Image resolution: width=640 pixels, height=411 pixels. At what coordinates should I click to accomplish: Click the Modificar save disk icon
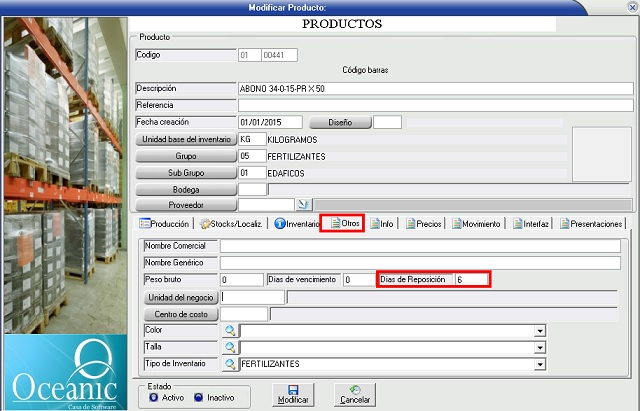tap(292, 390)
